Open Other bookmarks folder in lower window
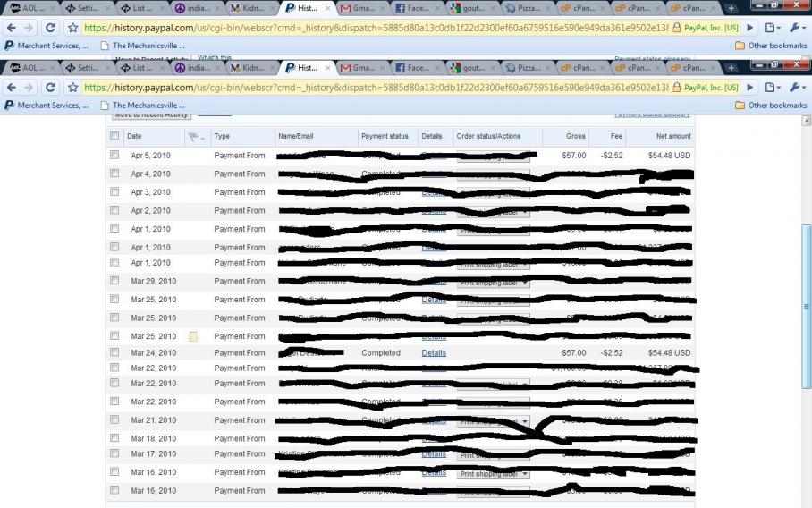Viewport: 812px width, 508px height. (771, 106)
